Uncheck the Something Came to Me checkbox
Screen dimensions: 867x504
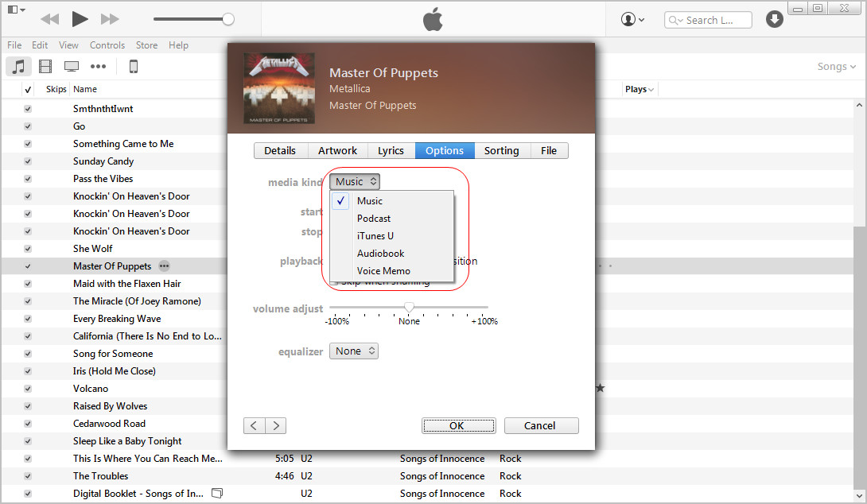(x=28, y=144)
